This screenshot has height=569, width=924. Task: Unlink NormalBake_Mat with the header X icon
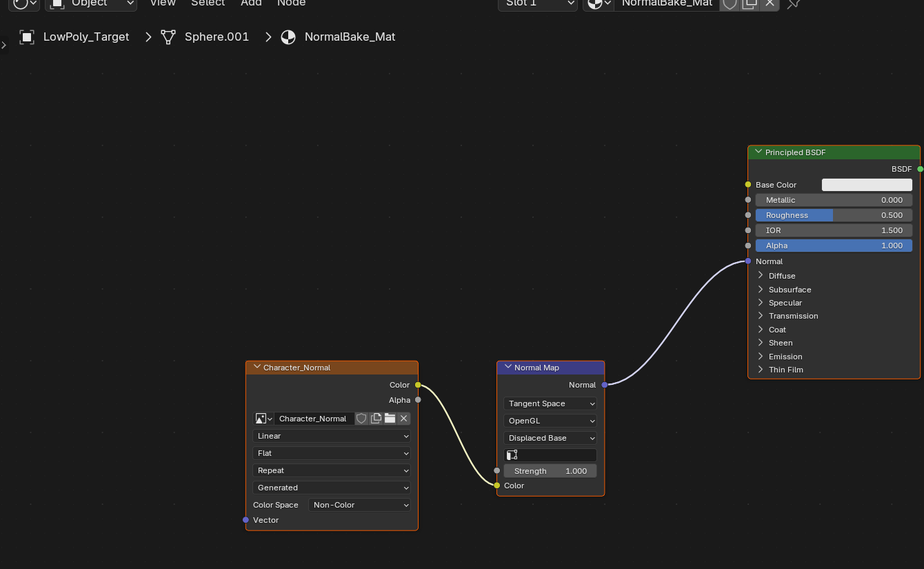tap(770, 3)
